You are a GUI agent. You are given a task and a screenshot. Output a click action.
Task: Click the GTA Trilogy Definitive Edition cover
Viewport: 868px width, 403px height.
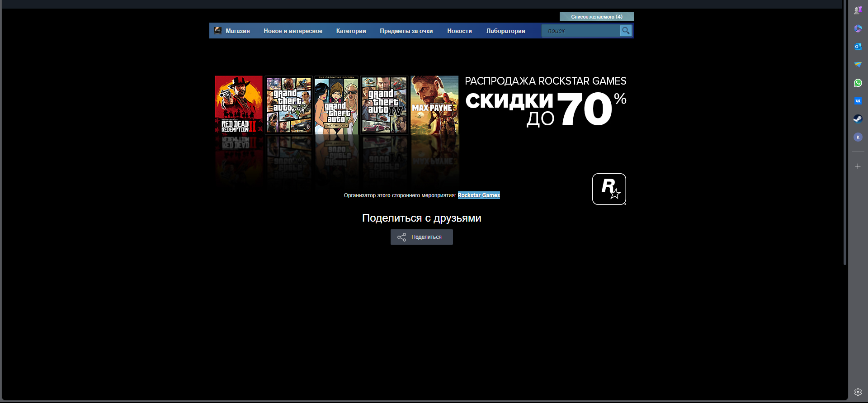[336, 105]
